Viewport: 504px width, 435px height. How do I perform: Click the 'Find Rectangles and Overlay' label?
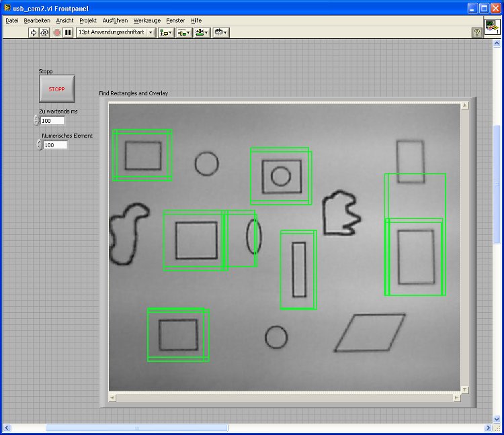[134, 93]
